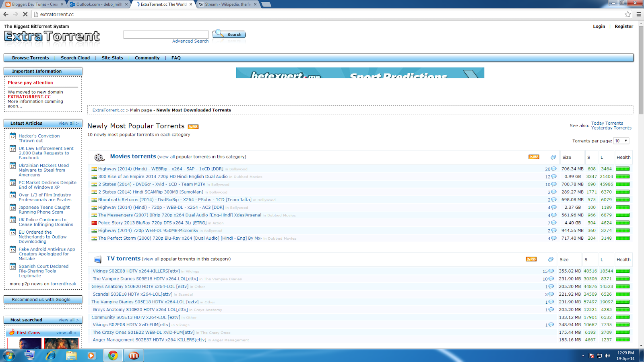
Task: Launch Internet Explorer from the taskbar
Action: click(51, 355)
